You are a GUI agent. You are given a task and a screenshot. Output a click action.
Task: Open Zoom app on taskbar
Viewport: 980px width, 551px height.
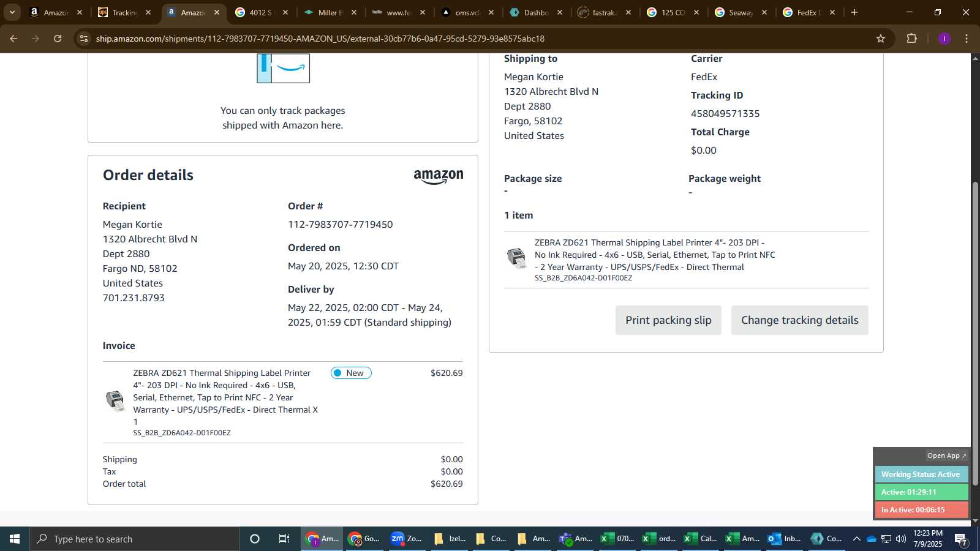pos(406,539)
